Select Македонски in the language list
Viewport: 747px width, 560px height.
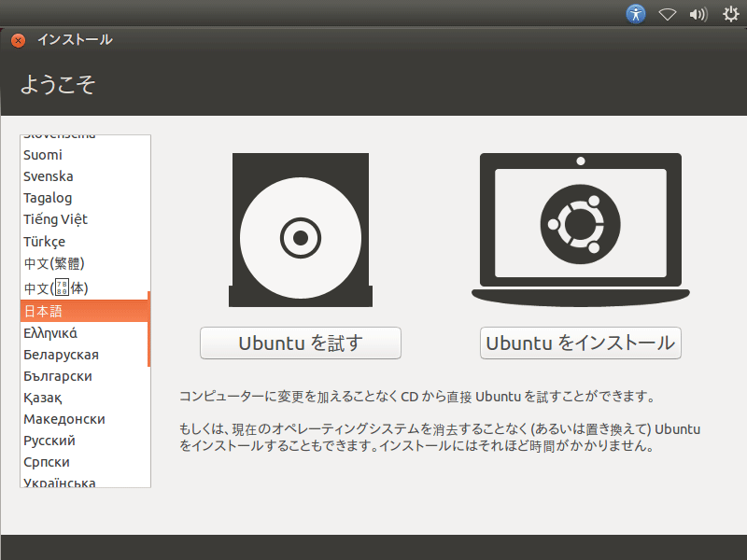(84, 419)
